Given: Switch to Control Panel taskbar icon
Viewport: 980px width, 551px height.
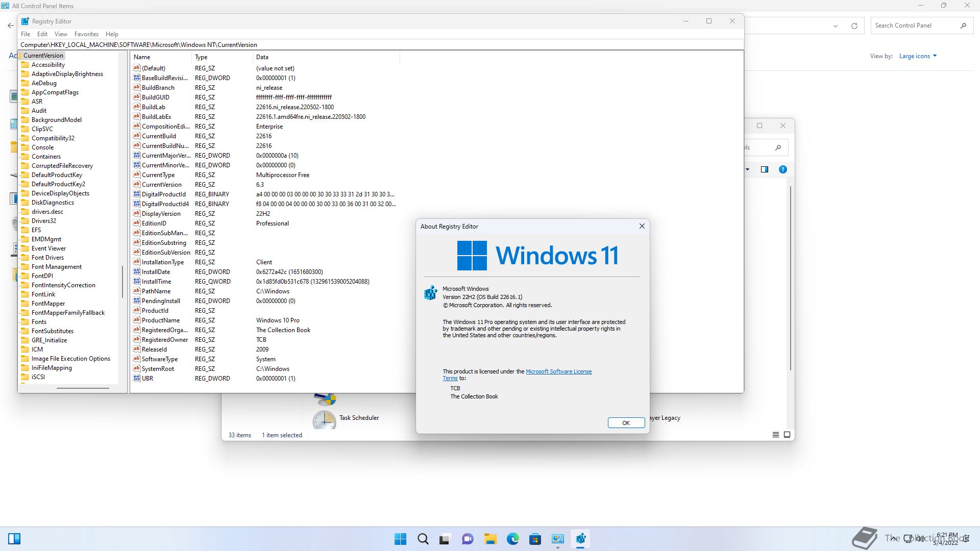Looking at the screenshot, I should point(557,539).
